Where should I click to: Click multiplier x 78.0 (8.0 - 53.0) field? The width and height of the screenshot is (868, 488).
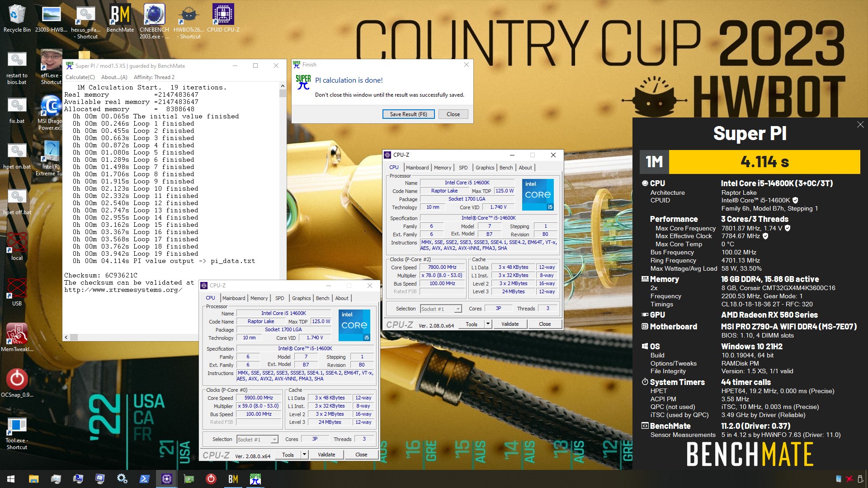pos(442,275)
